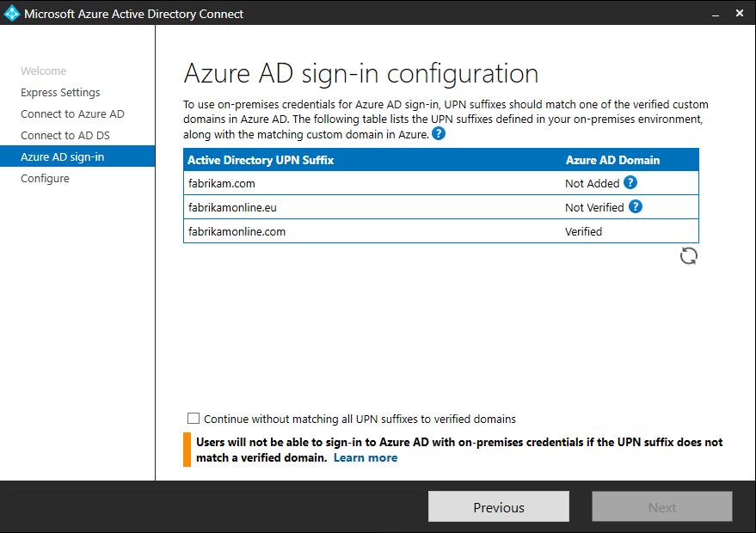This screenshot has width=756, height=533.
Task: Go to the Welcome step
Action: pyautogui.click(x=43, y=71)
